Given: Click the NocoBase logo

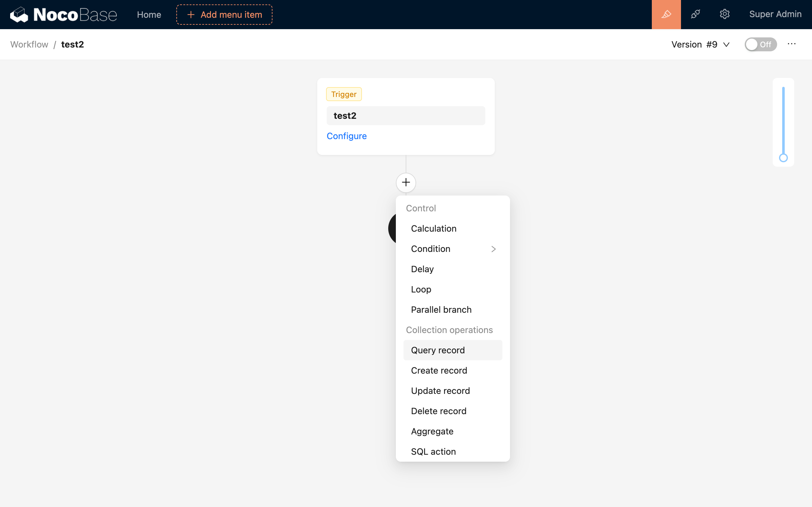Looking at the screenshot, I should click(x=63, y=15).
